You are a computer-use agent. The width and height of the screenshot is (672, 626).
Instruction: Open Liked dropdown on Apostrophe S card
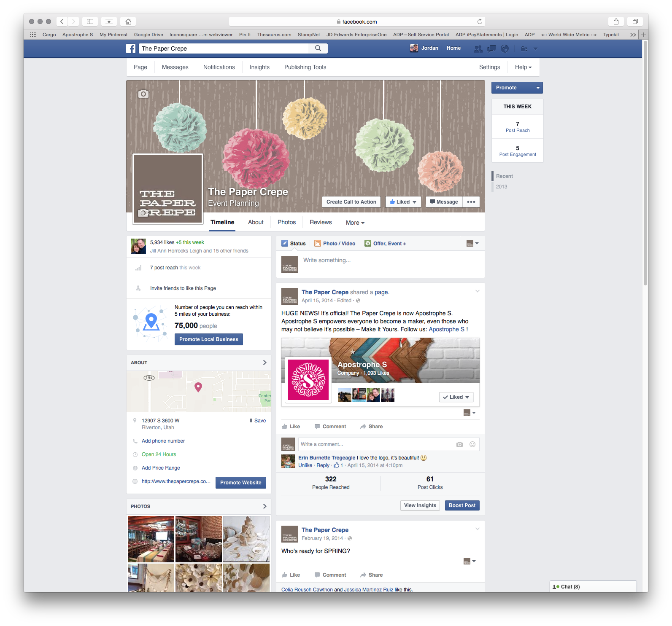456,397
